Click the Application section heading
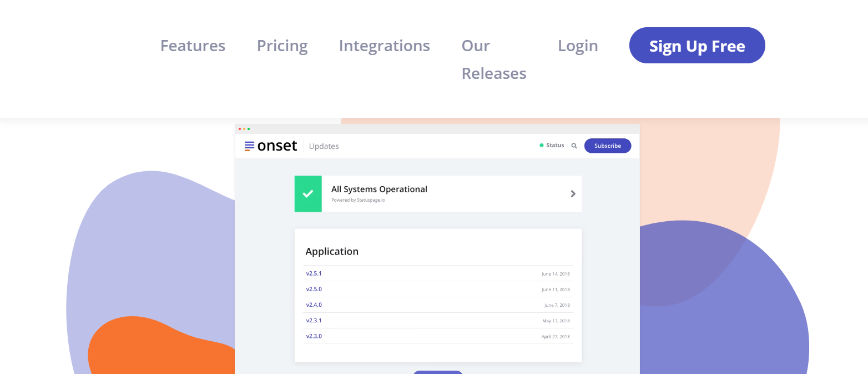868x374 pixels. point(332,251)
